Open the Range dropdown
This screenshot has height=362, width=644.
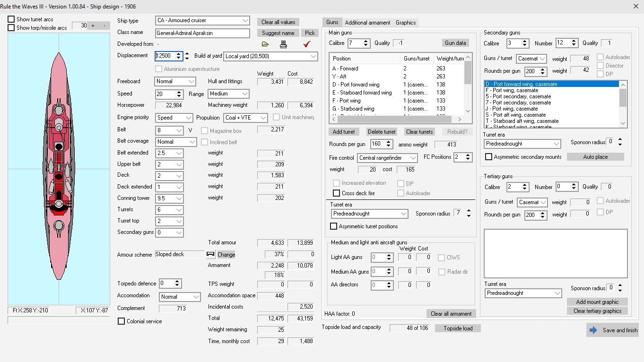(228, 94)
